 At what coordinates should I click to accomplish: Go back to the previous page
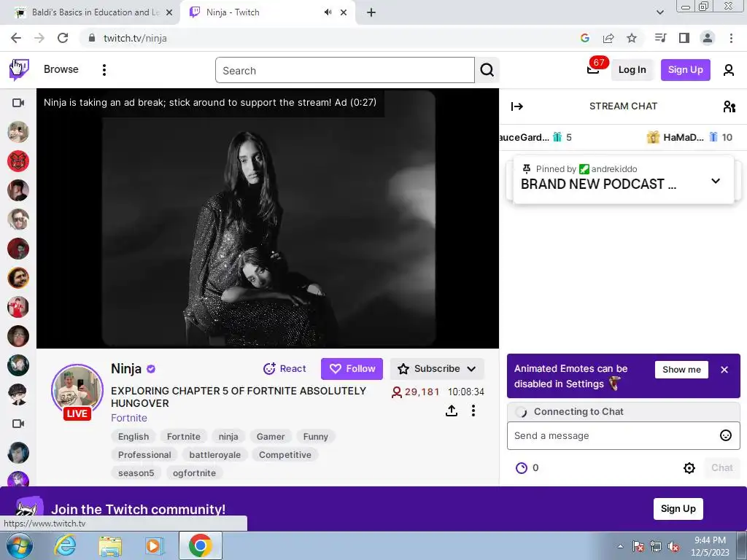click(x=16, y=38)
